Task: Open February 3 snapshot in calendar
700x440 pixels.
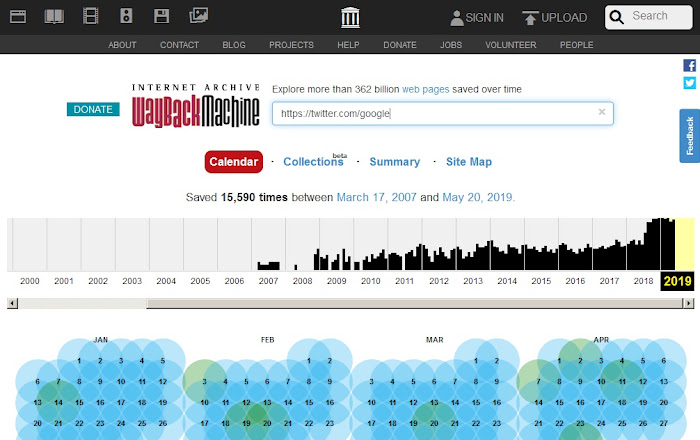Action: coord(204,382)
